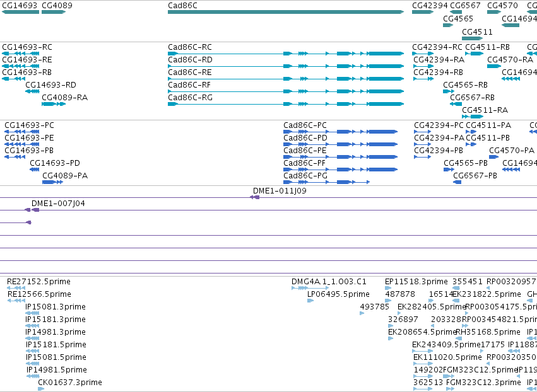Select the IP15181.3prime EST
This screenshot has height=392, width=537.
click(x=33, y=326)
